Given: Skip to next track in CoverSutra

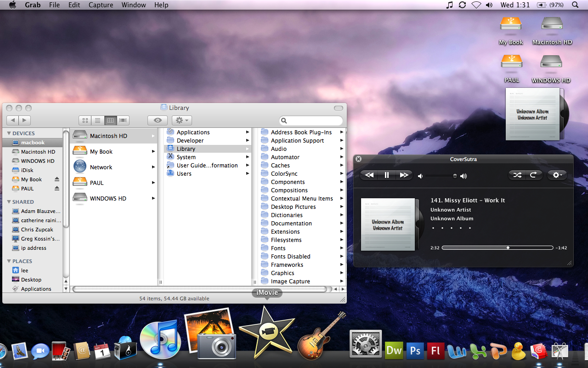Looking at the screenshot, I should [404, 175].
